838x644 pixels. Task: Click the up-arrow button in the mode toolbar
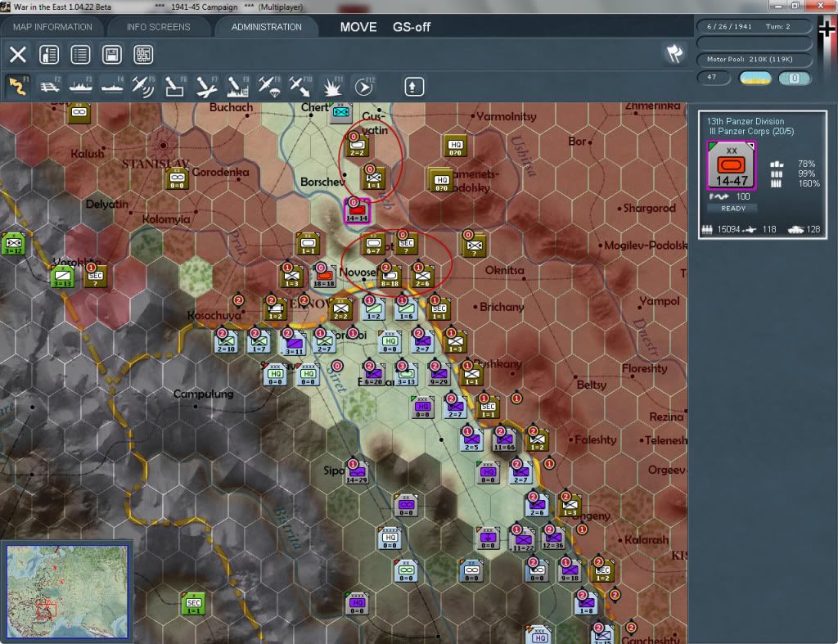(413, 87)
